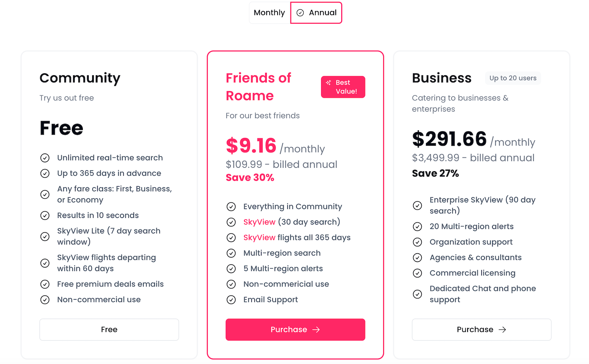Click checkmark beside Organization support
Viewport: 589px width, 364px height.
click(x=417, y=242)
